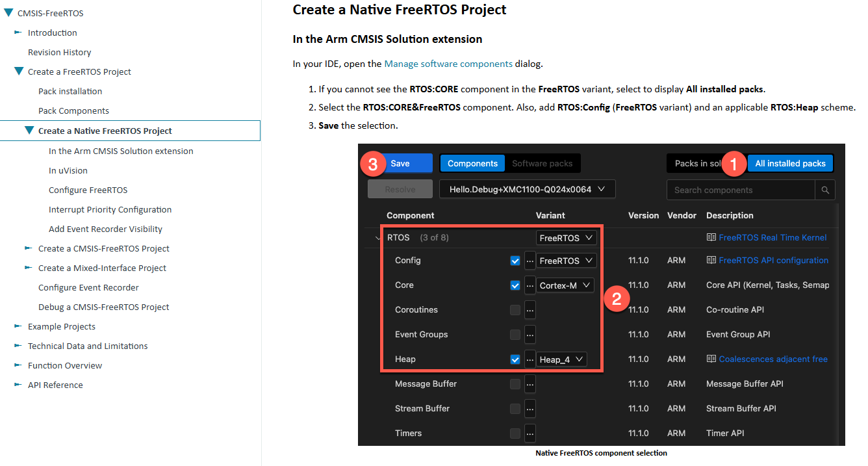868x466 pixels.
Task: Click the ellipsis icon in Message Buffer row
Action: pos(530,384)
